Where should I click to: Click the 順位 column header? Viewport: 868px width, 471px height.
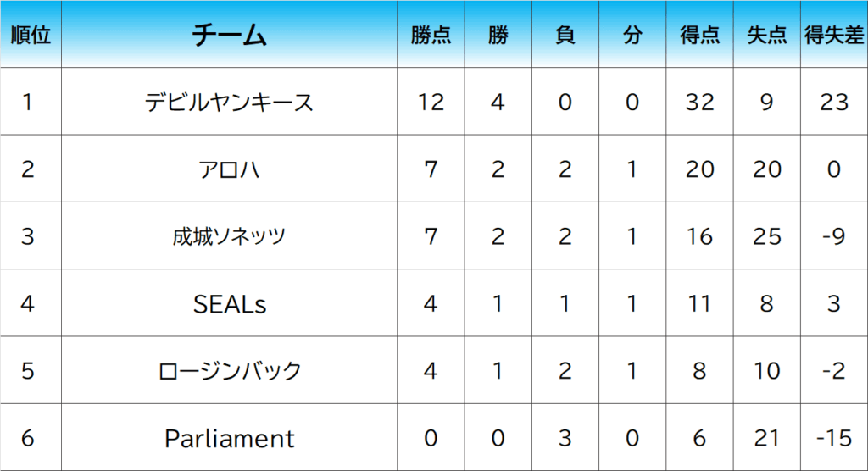[31, 36]
